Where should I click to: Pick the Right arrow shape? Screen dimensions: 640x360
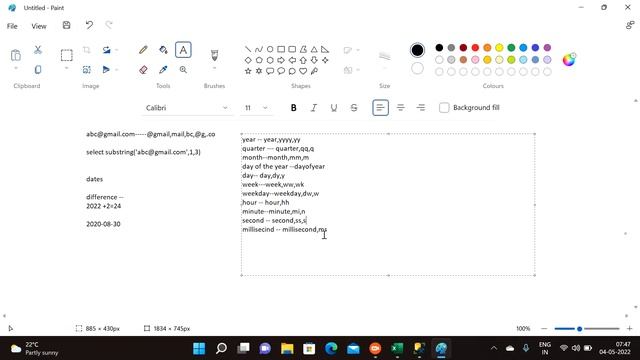coord(281,60)
